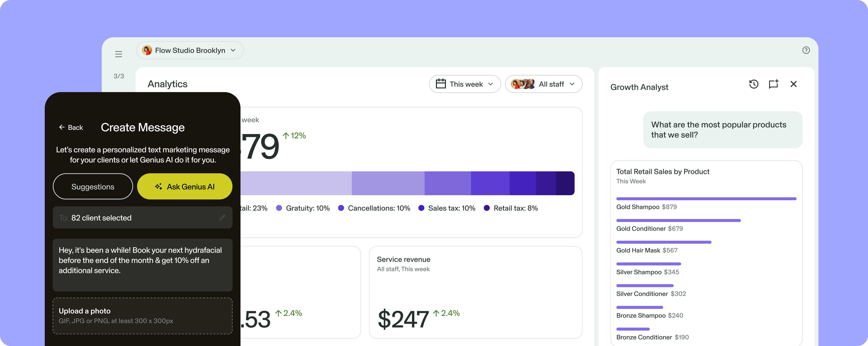Start new chat in Growth Analyst

pyautogui.click(x=773, y=84)
